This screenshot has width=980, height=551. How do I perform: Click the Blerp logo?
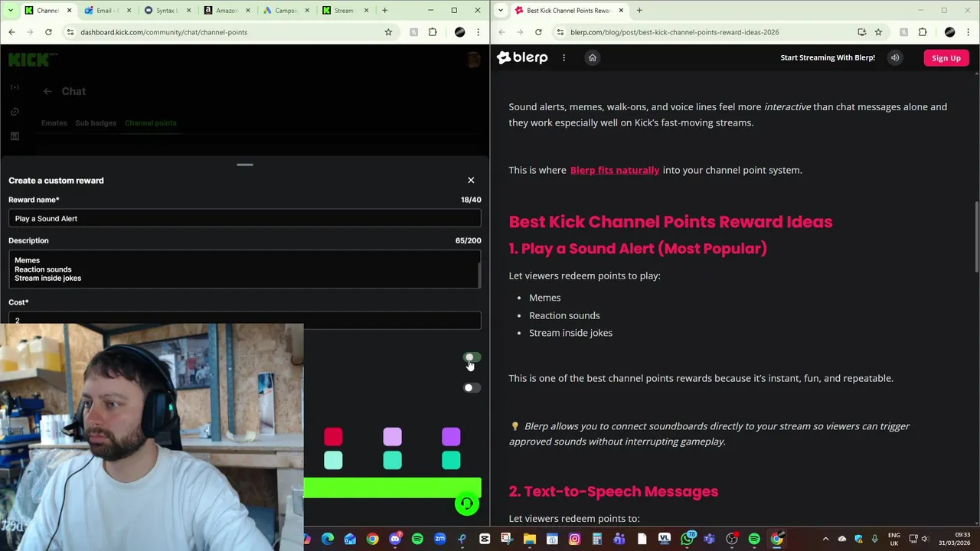point(522,57)
